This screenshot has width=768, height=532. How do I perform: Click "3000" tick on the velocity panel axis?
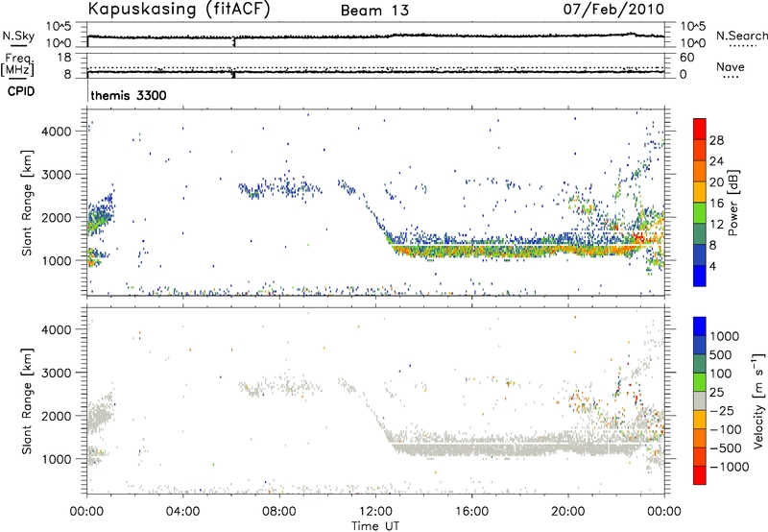click(56, 373)
